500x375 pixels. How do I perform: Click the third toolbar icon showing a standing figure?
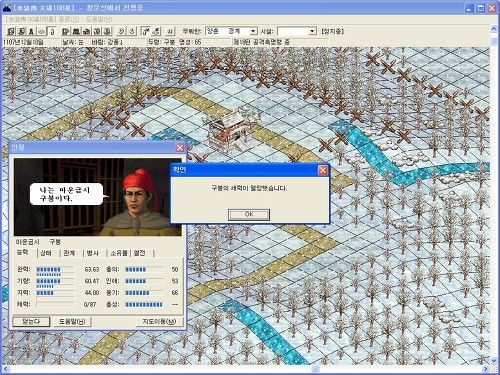pos(31,31)
